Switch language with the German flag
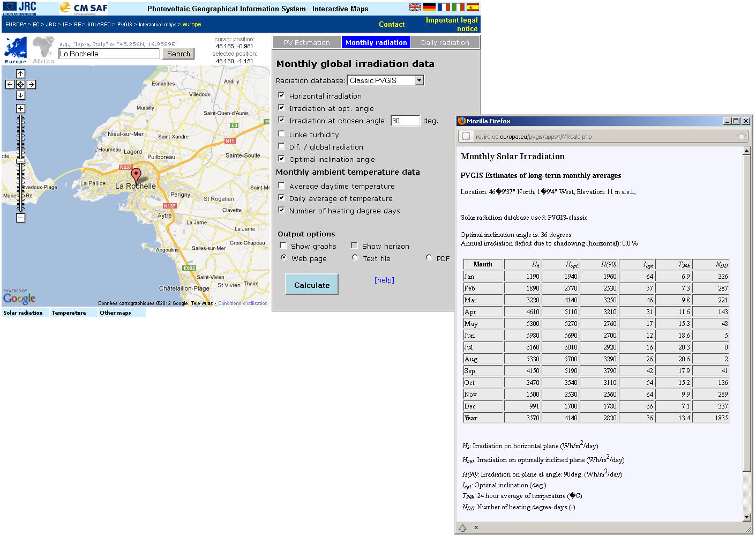The height and width of the screenshot is (535, 756). [429, 7]
